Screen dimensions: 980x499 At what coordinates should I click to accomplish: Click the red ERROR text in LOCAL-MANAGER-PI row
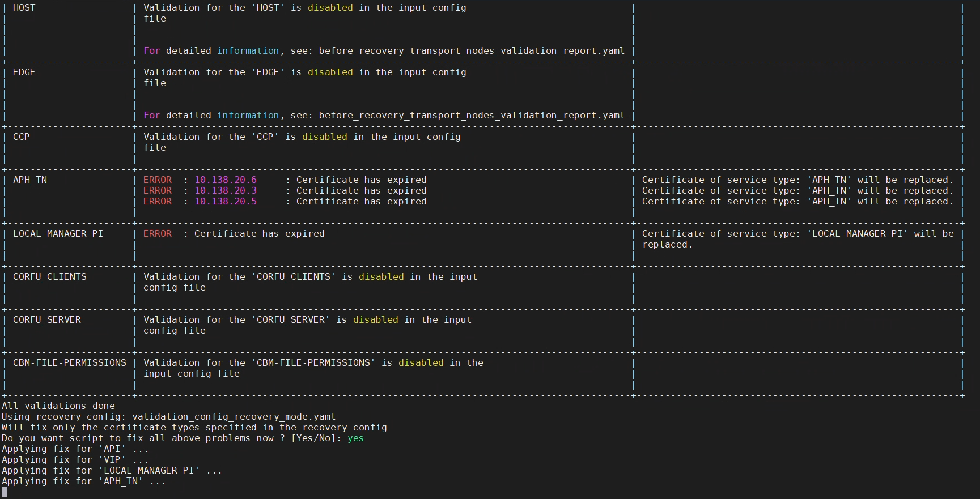(x=158, y=234)
